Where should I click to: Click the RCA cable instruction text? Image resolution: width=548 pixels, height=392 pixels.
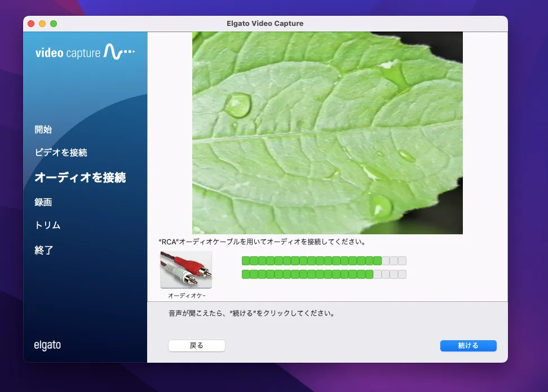click(262, 242)
